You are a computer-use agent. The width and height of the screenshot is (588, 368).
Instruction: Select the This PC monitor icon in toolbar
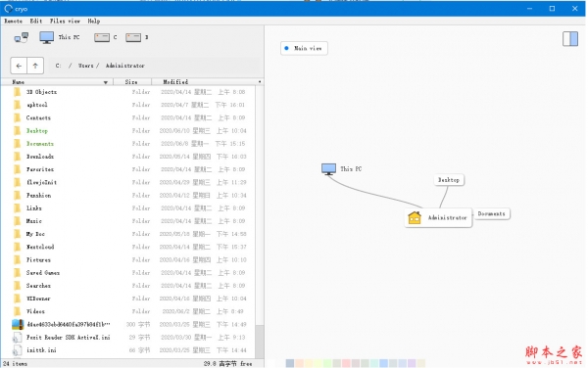pyautogui.click(x=46, y=37)
